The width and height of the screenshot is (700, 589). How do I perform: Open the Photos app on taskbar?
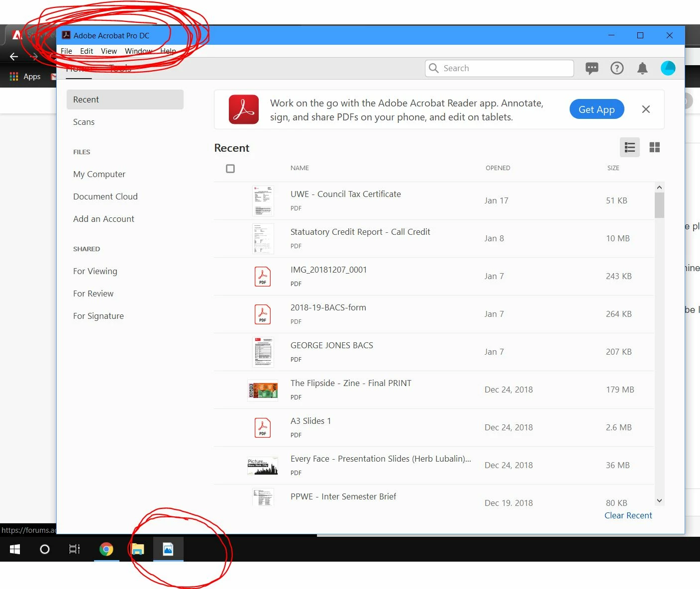pyautogui.click(x=168, y=549)
